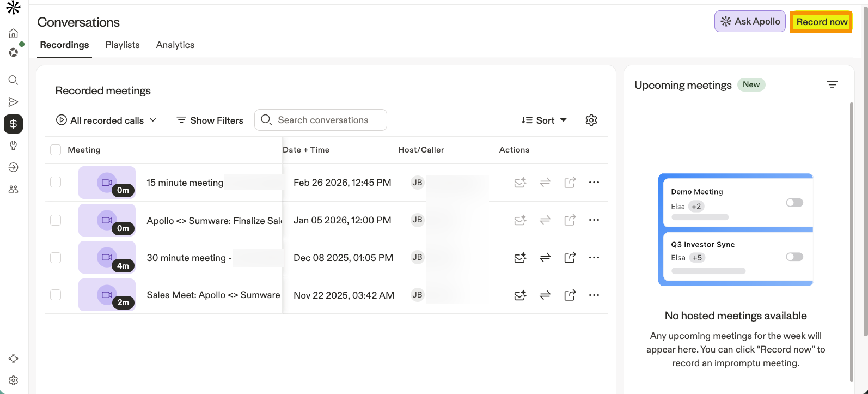Check the Sales Meet row checkbox
868x394 pixels.
click(x=56, y=295)
